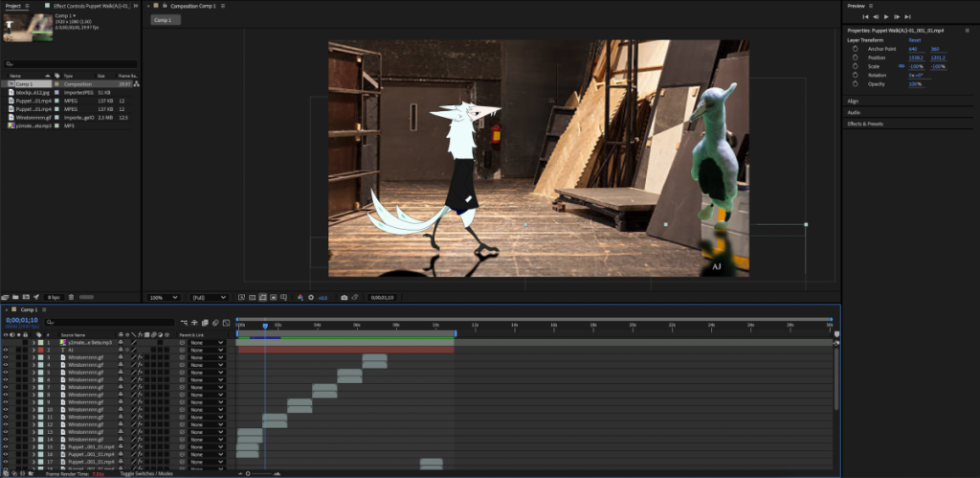Open the Properties panel options menu
Viewport: 980px width, 478px height.
pyautogui.click(x=969, y=30)
